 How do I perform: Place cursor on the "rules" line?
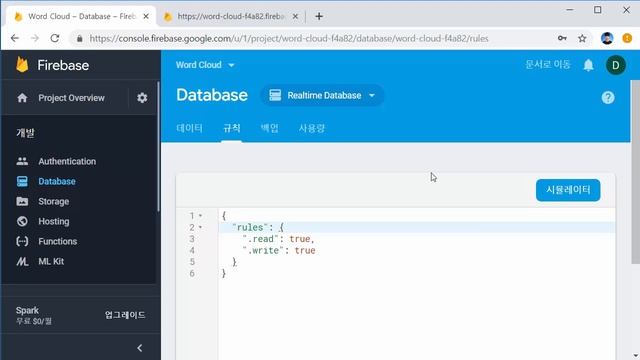tap(416, 227)
